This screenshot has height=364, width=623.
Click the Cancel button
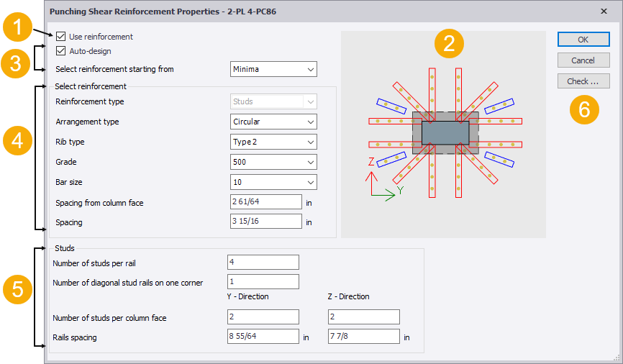click(583, 60)
